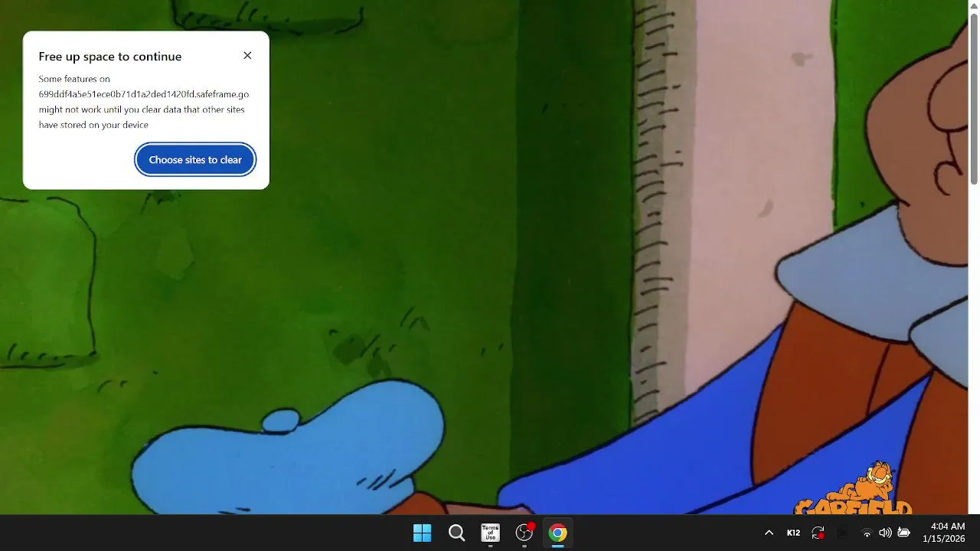Viewport: 980px width, 551px height.
Task: Open the volume speaker control
Action: tap(885, 533)
